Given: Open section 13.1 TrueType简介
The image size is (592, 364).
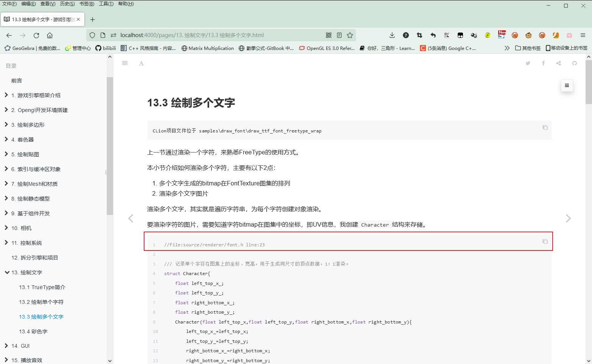Looking at the screenshot, I should [x=42, y=287].
